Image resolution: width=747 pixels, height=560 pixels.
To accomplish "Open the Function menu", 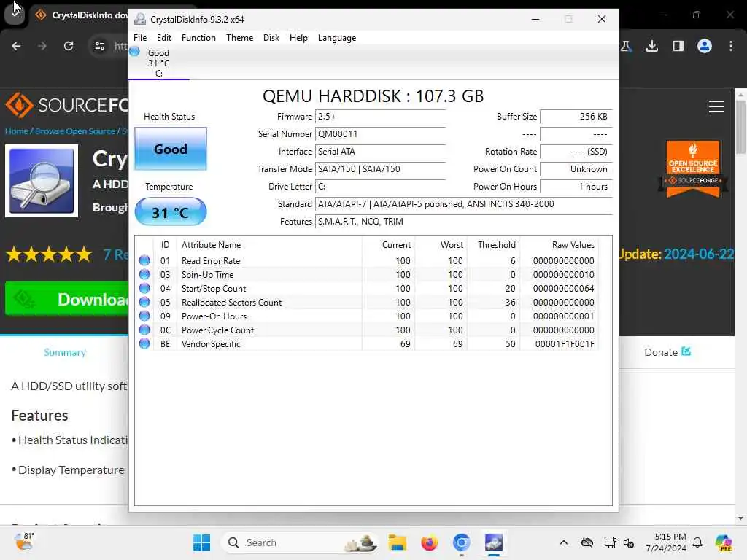I will click(198, 38).
